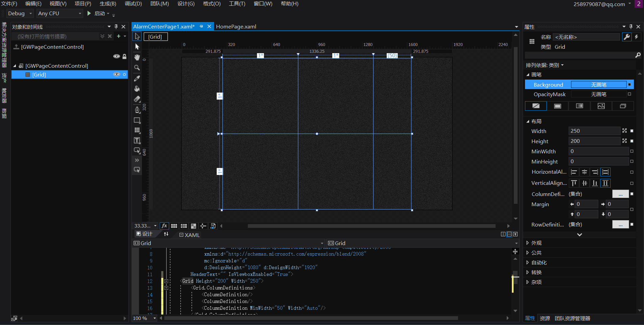Toggle visibility eye of [Grid] element
Image resolution: width=644 pixels, height=325 pixels.
pyautogui.click(x=116, y=74)
